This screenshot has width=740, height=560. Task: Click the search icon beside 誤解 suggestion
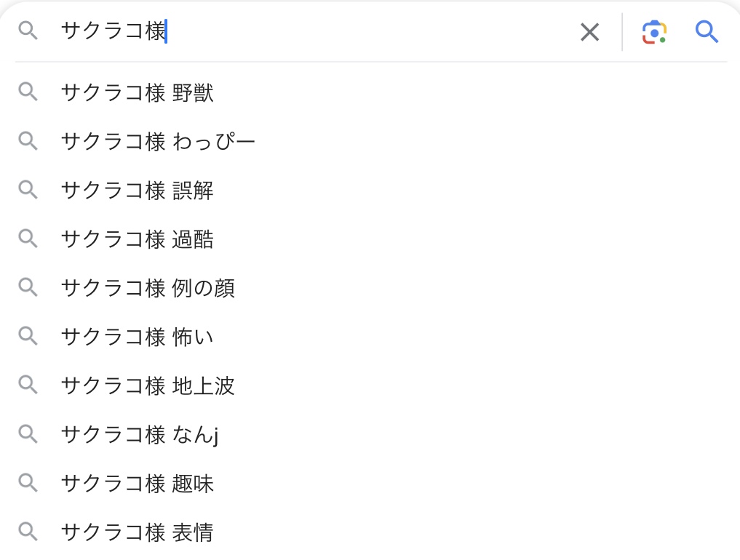28,190
